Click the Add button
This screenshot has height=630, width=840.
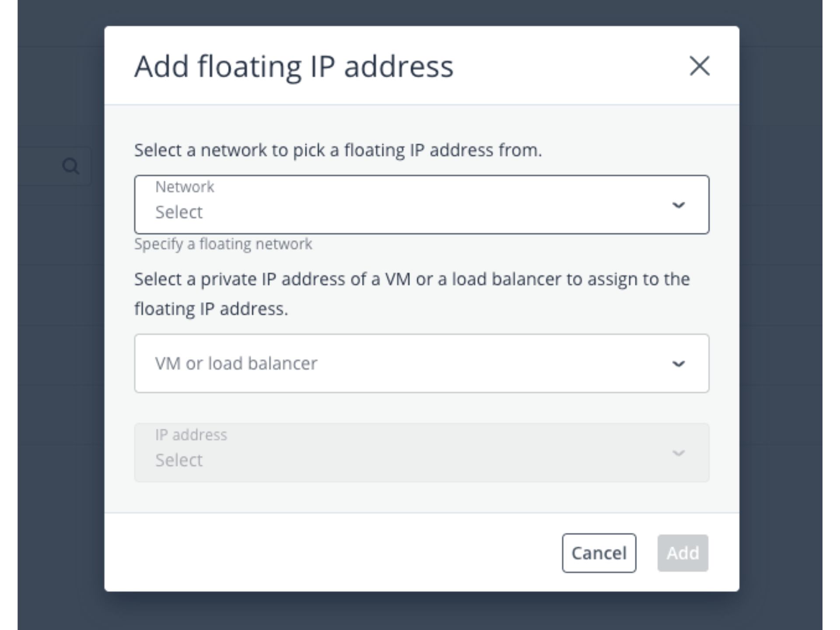tap(682, 553)
